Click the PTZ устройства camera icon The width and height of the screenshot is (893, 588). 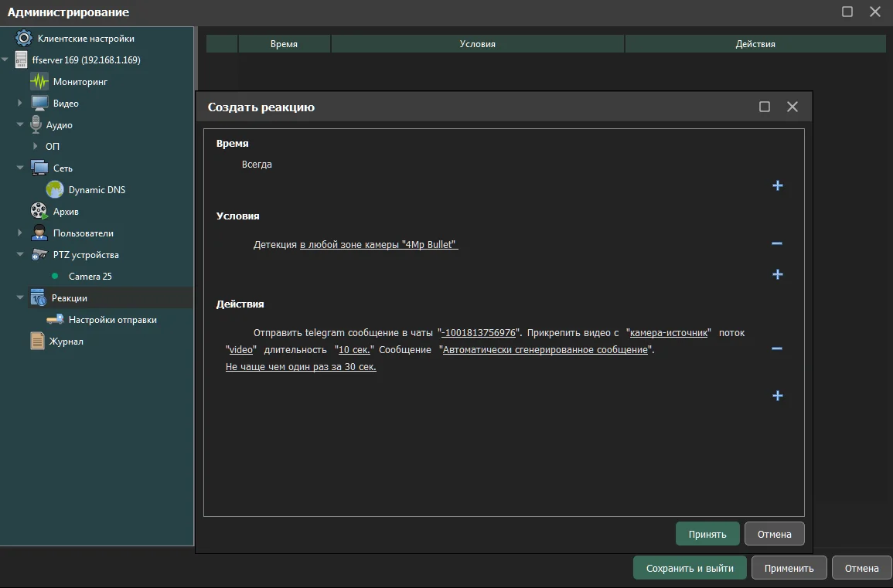coord(39,254)
